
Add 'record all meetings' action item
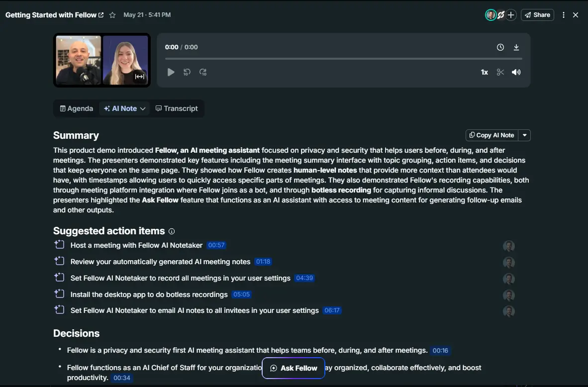[x=59, y=278]
